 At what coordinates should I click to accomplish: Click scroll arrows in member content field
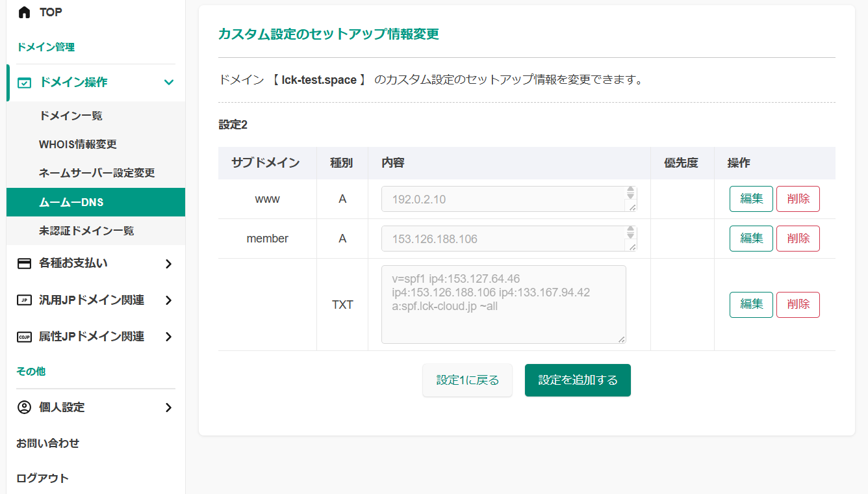click(x=630, y=233)
